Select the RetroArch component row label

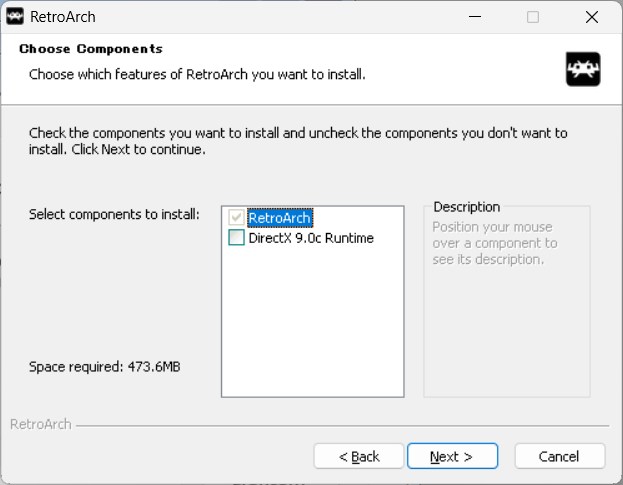pyautogui.click(x=280, y=218)
